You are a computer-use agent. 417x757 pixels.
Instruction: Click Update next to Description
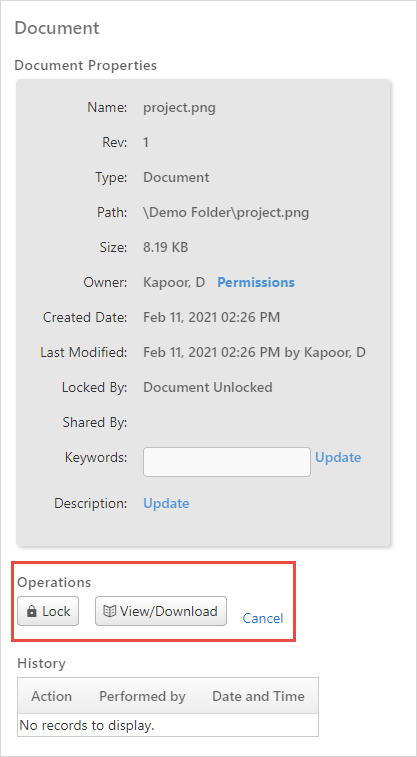(166, 504)
